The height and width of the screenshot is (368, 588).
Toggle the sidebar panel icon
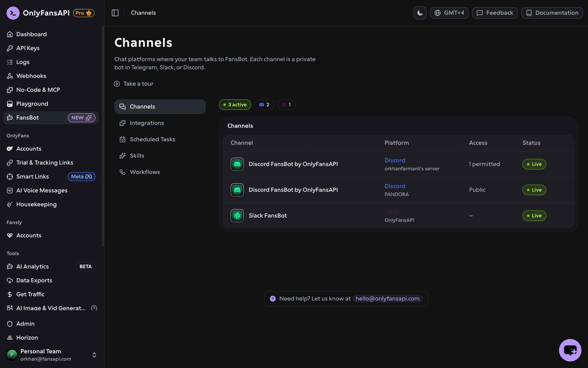(115, 13)
